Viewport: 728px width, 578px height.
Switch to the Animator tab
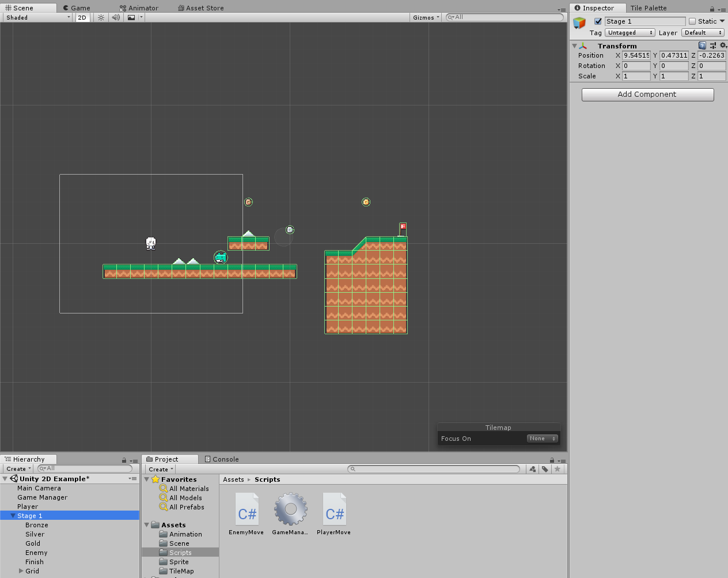click(139, 8)
